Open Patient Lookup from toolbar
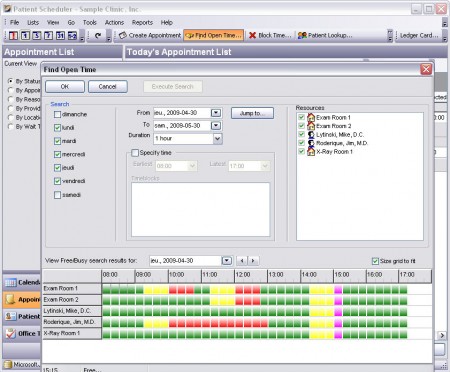450x372 pixels. pos(325,35)
